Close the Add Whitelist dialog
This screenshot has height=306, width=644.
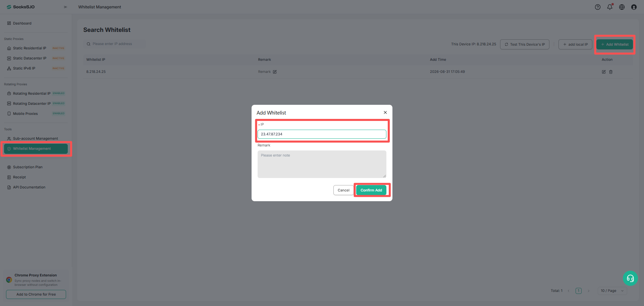[385, 113]
